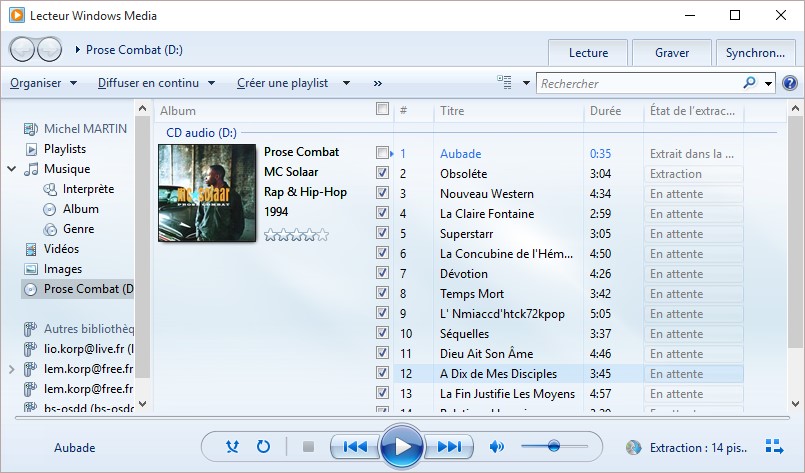Screen dimensions: 805x473
Task: Open the search options dropdown arrow
Action: [x=769, y=83]
